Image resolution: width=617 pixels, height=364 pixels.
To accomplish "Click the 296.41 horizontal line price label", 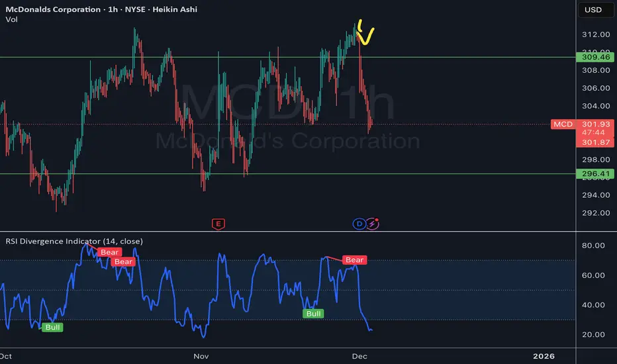I will pyautogui.click(x=595, y=173).
